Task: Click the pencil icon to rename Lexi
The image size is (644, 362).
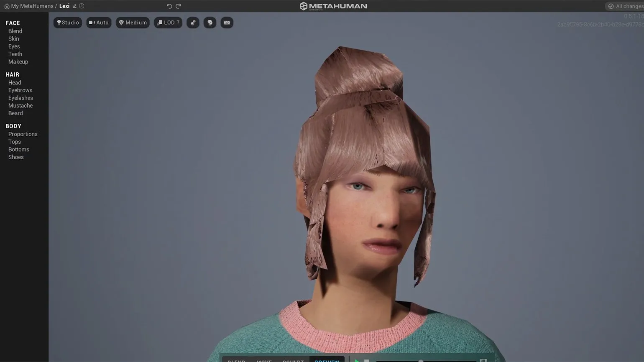Action: pos(74,6)
